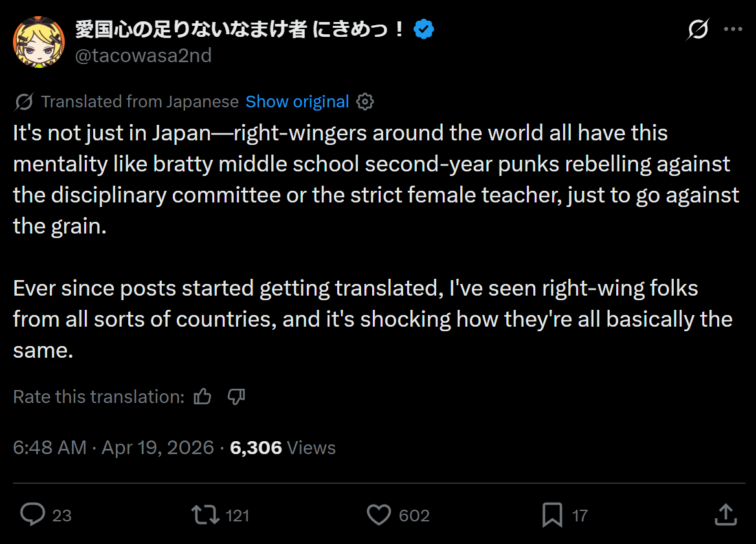
Task: Open the user's profile avatar
Action: (x=39, y=42)
